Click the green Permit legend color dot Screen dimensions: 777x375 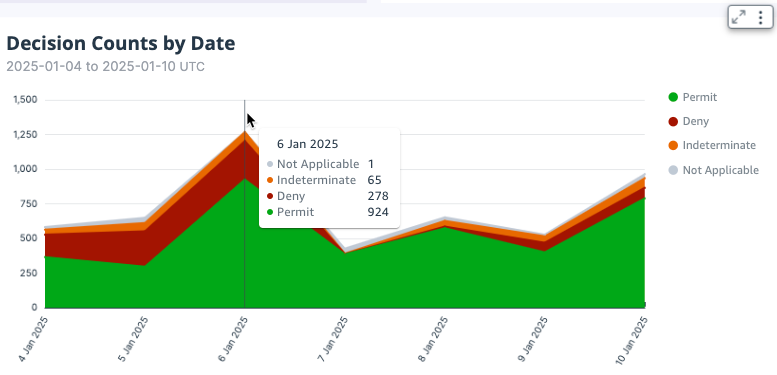673,97
